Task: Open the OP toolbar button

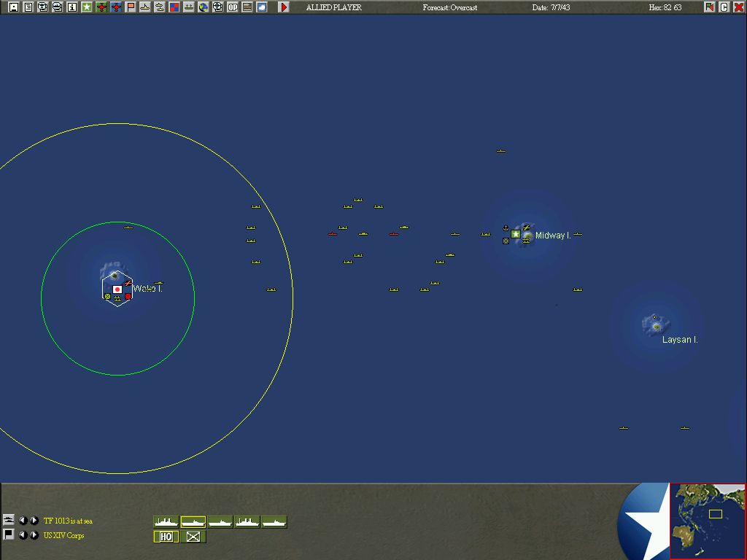Action: (233, 7)
